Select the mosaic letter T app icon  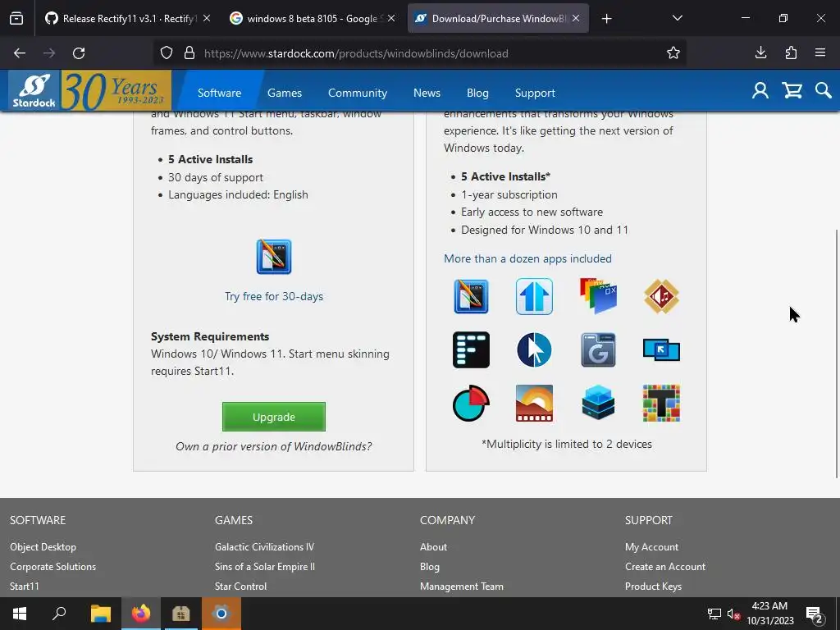coord(662,403)
